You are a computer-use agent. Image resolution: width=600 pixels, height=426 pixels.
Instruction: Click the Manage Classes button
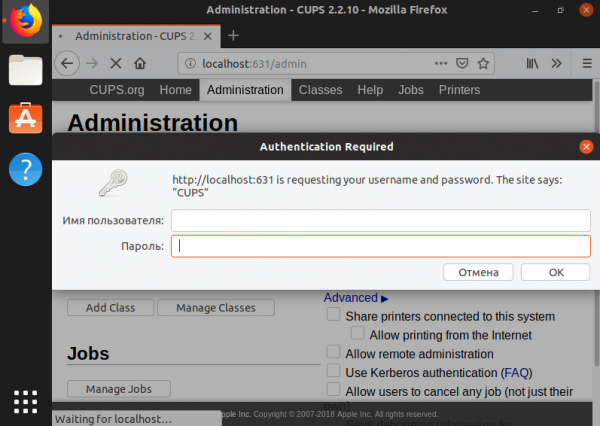[x=216, y=308]
